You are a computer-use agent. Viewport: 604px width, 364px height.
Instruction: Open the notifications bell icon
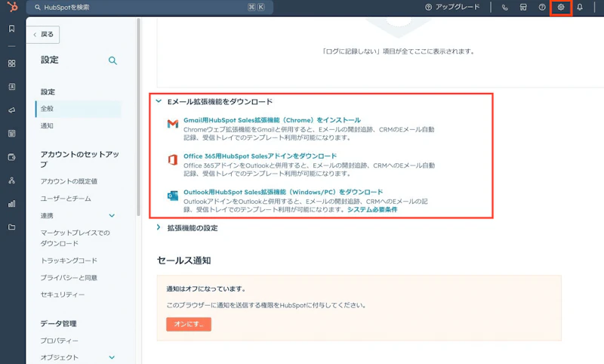[580, 8]
